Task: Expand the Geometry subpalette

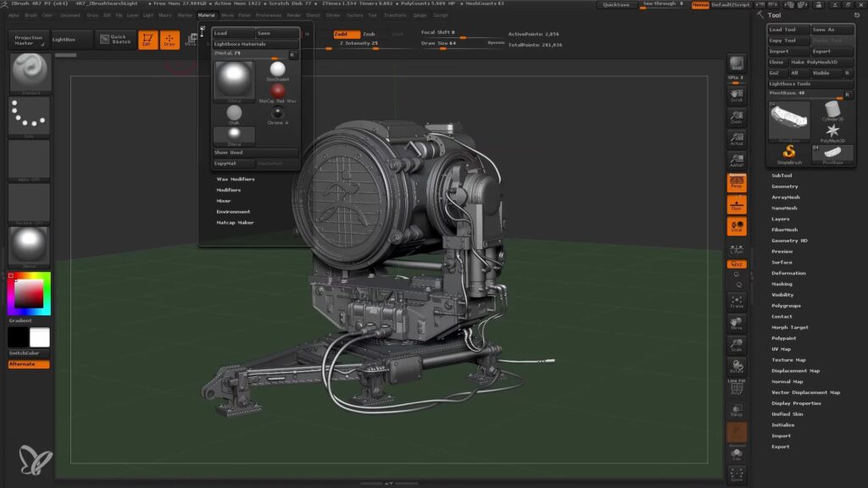Action: coord(784,186)
